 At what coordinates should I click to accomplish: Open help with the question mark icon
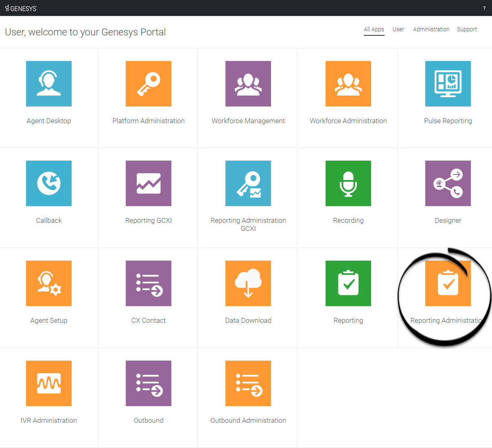point(484,8)
